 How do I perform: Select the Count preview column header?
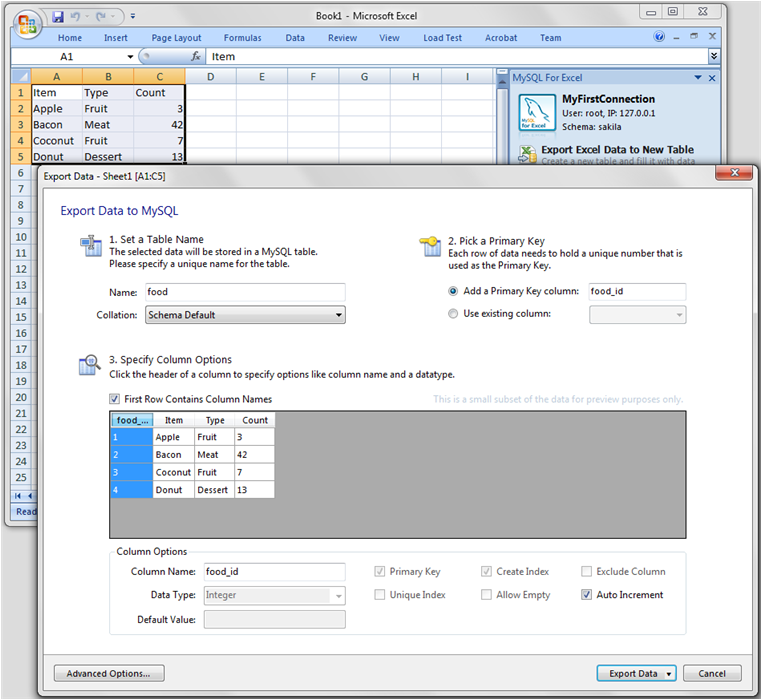click(255, 420)
